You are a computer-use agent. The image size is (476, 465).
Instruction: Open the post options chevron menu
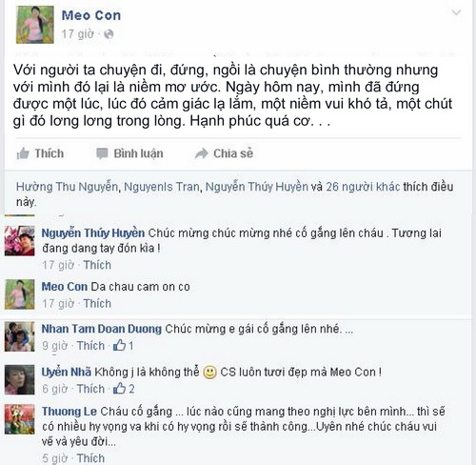point(456,12)
